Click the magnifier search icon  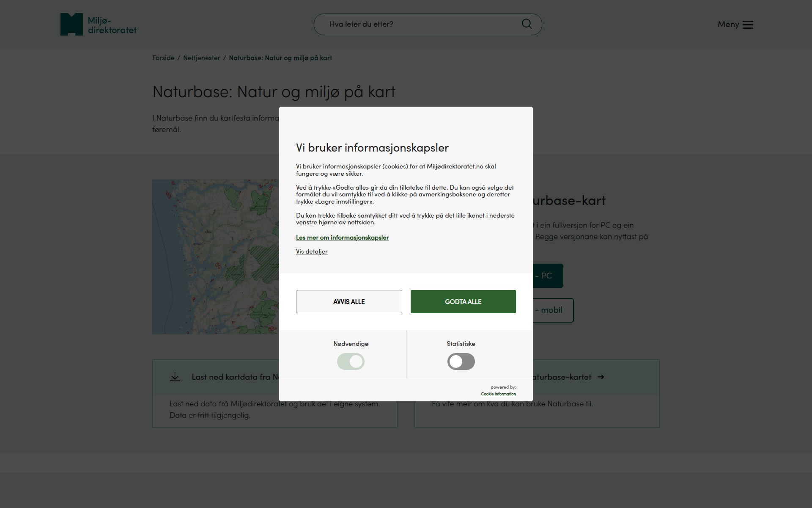[x=527, y=24]
